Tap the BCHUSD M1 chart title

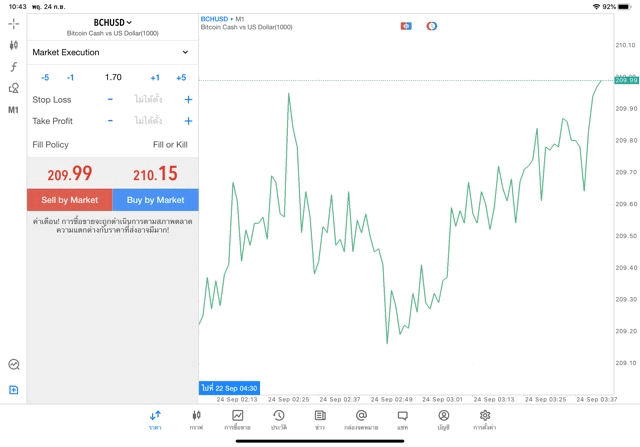click(222, 19)
